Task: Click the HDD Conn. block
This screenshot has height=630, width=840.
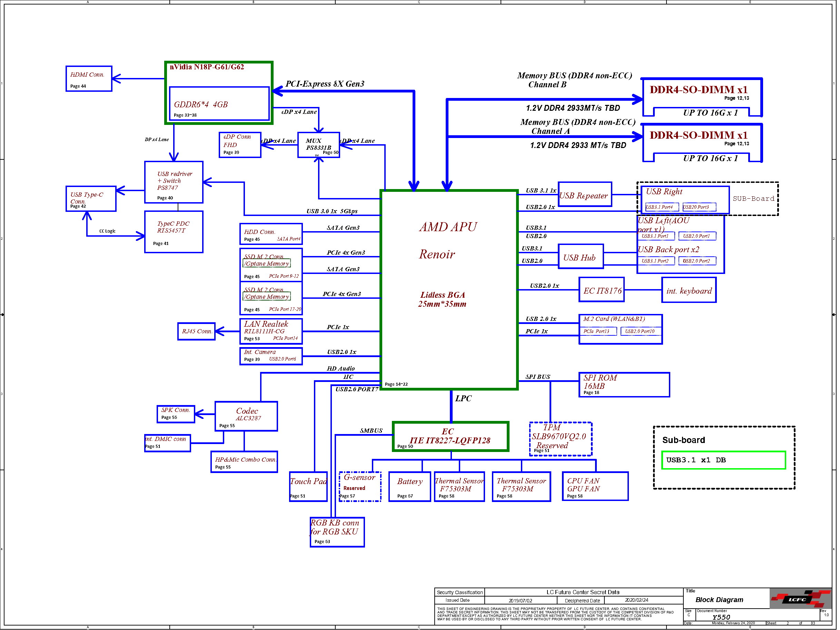Action: (x=271, y=234)
